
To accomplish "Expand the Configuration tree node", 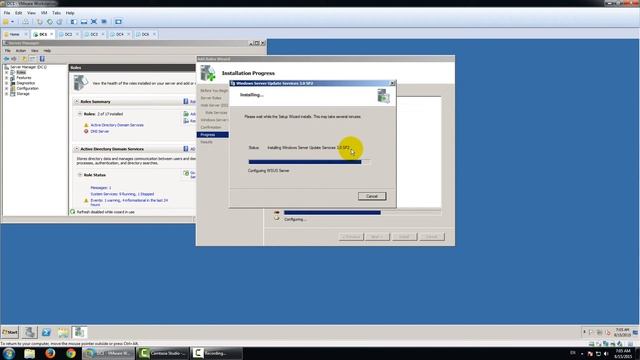I will tap(7, 88).
